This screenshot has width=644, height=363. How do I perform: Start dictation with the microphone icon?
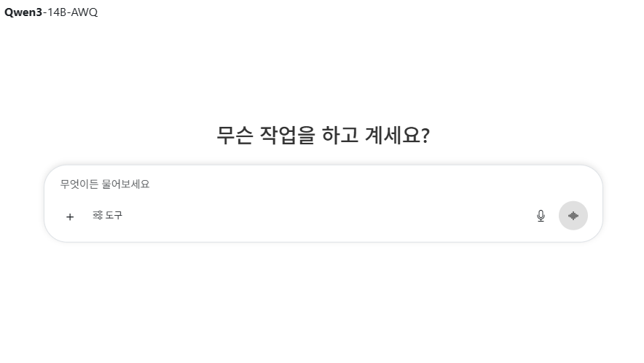(541, 216)
